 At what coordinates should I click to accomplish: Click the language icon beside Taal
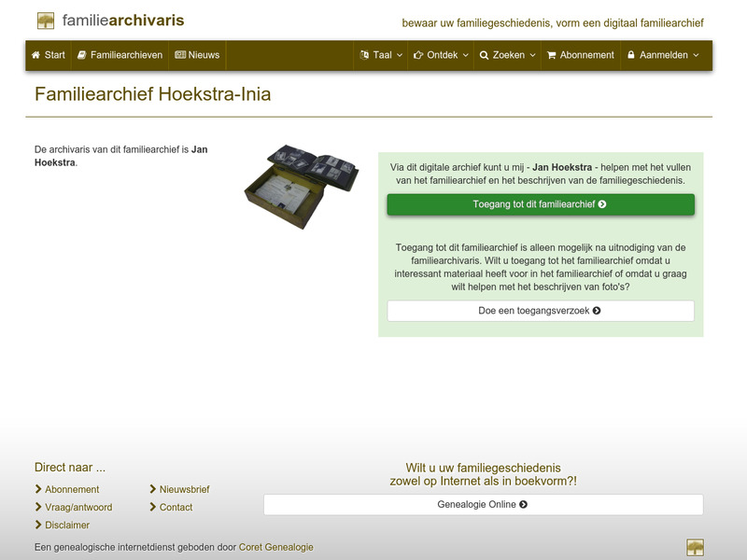(x=364, y=55)
